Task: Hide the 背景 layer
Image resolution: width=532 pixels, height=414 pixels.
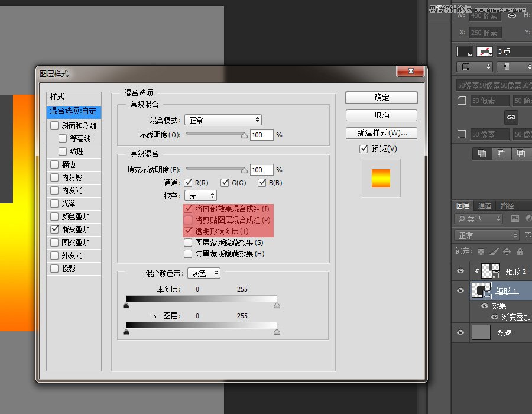Action: (460, 332)
